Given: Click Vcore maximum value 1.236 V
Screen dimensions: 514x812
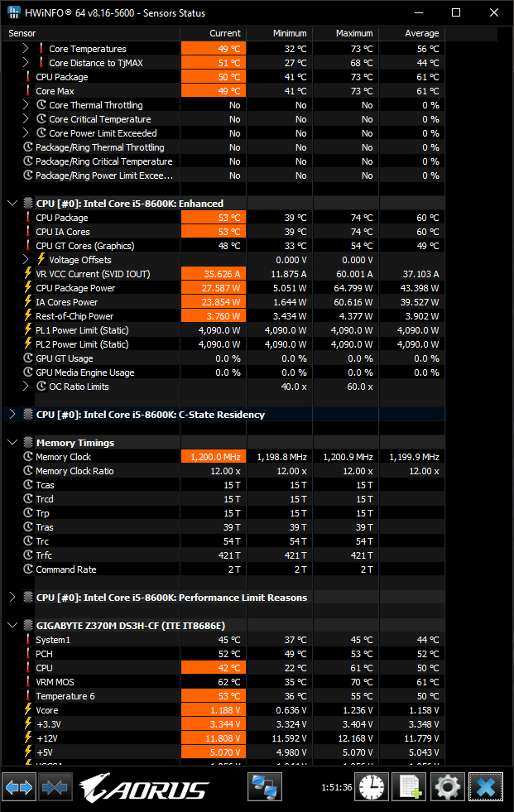Looking at the screenshot, I should pos(355,710).
